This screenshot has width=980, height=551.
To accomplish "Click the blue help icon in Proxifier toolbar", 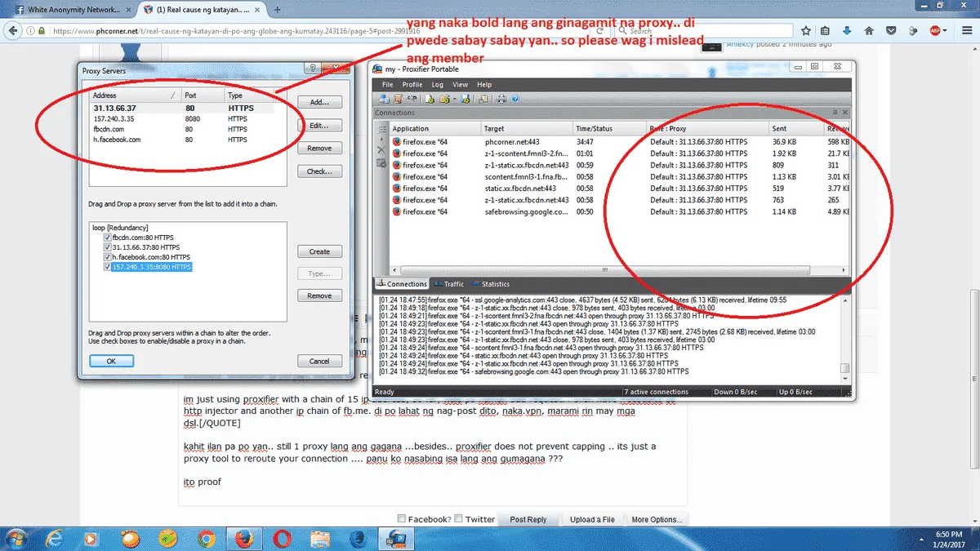I will click(x=514, y=99).
